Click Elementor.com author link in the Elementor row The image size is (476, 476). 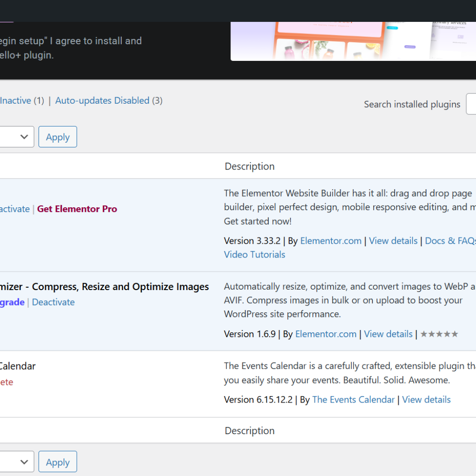pyautogui.click(x=331, y=241)
